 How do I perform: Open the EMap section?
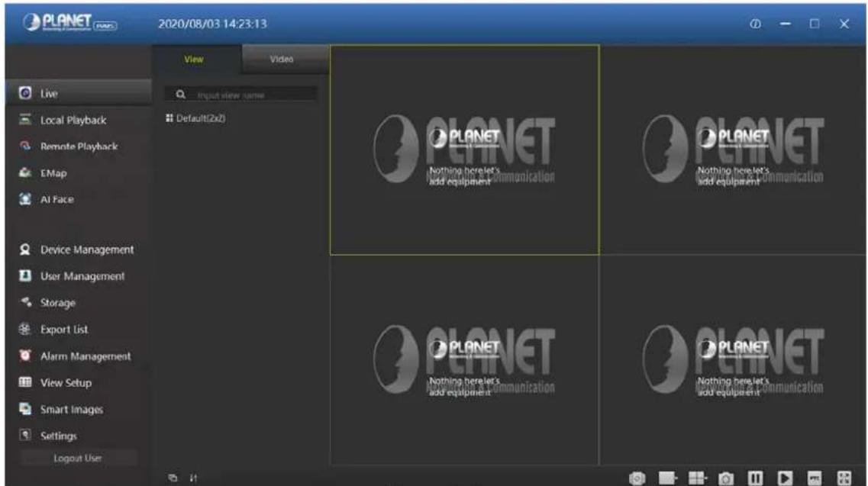point(53,173)
